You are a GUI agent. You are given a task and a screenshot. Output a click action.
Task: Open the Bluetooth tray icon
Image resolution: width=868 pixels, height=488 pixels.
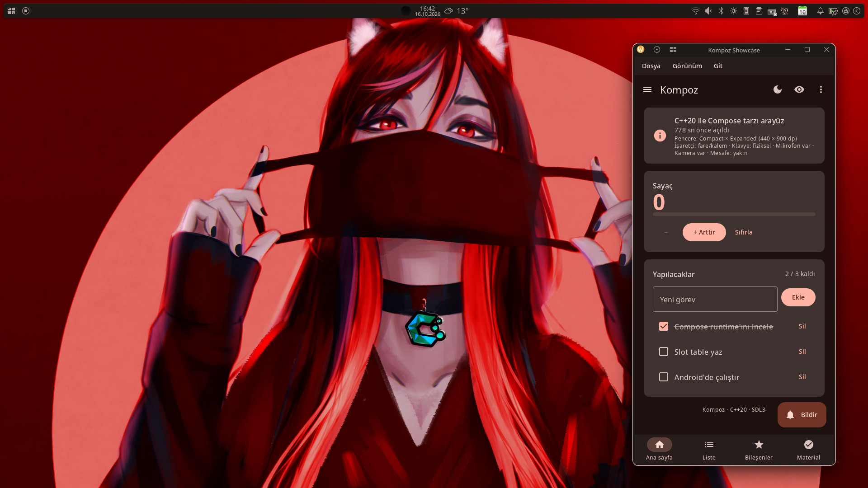point(721,11)
